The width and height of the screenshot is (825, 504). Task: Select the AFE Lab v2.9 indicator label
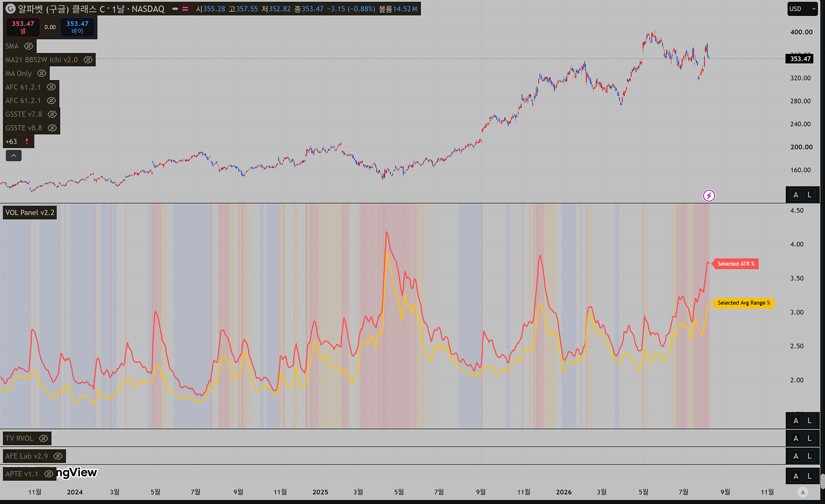(x=27, y=456)
